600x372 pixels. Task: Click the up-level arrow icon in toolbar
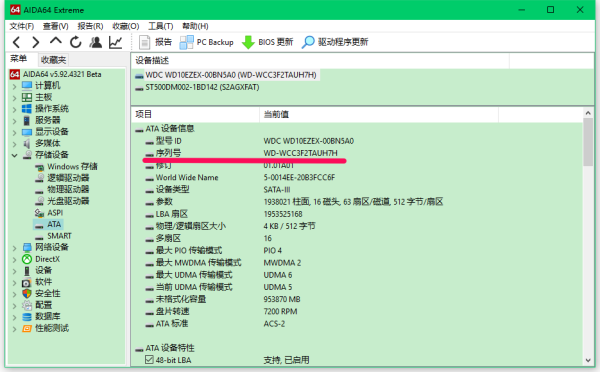pos(56,41)
